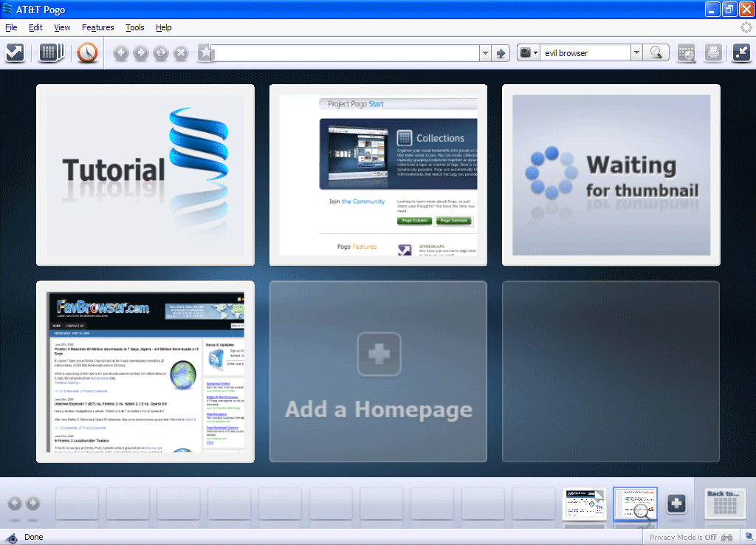Image resolution: width=756 pixels, height=545 pixels.
Task: Expand the address bar dropdown arrow
Action: [x=485, y=53]
